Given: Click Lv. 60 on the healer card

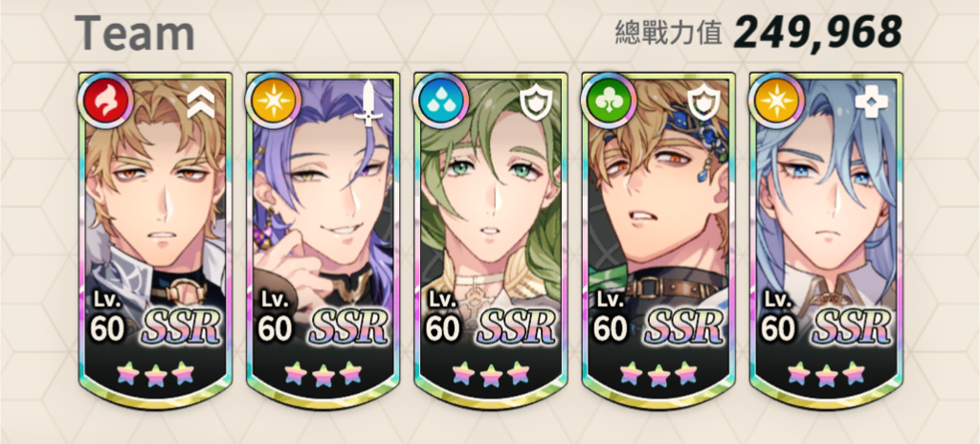Looking at the screenshot, I should coord(780,317).
